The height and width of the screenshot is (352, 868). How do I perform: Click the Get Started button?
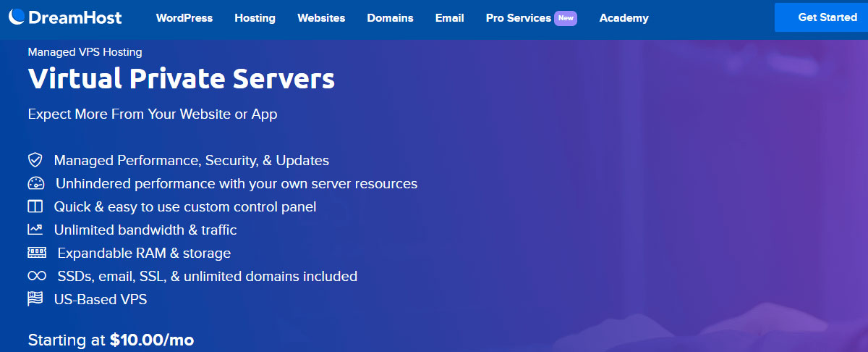click(821, 17)
